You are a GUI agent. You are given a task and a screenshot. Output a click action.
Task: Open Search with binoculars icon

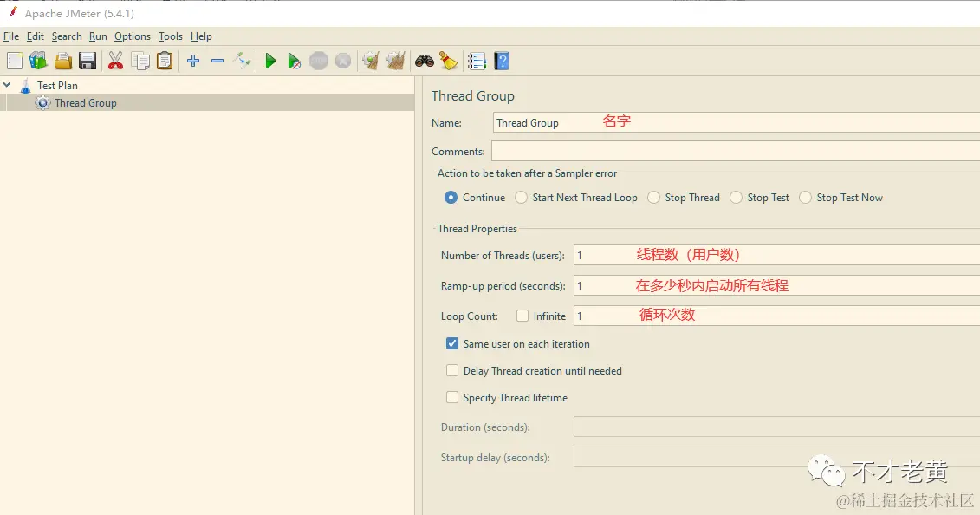[425, 61]
